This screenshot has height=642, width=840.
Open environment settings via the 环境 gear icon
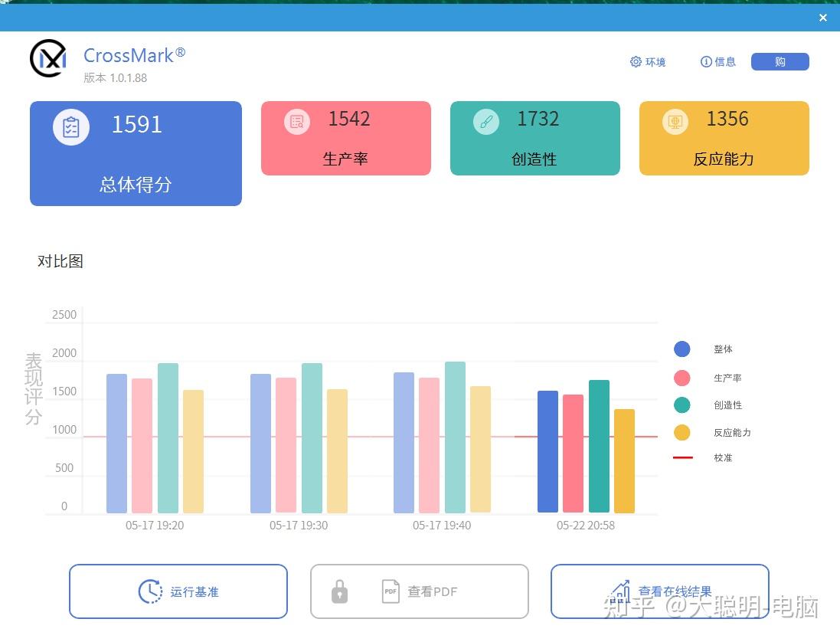[635, 61]
